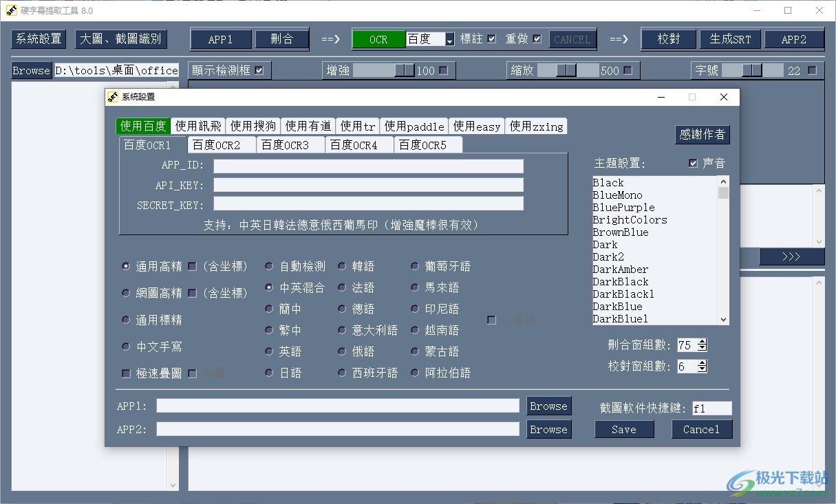
Task: Switch to the 使用zxing tab
Action: tap(536, 126)
